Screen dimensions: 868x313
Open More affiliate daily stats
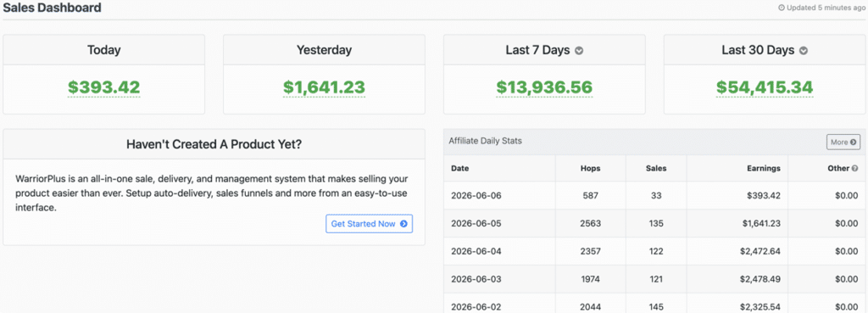tap(843, 142)
